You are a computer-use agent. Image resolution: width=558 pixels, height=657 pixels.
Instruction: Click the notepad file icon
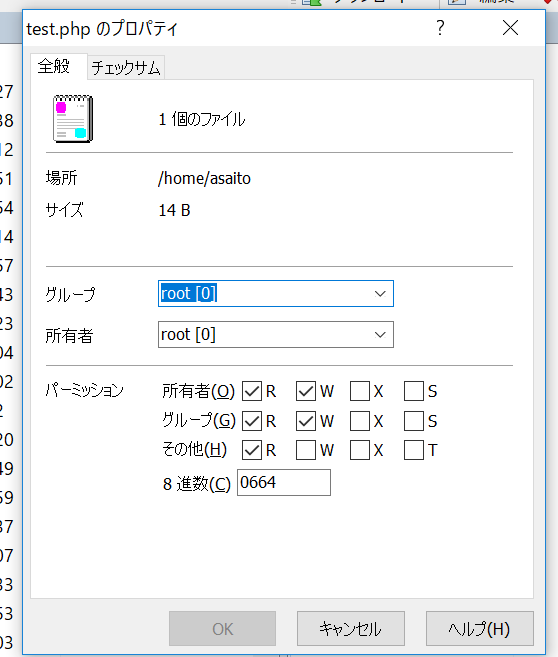73,119
